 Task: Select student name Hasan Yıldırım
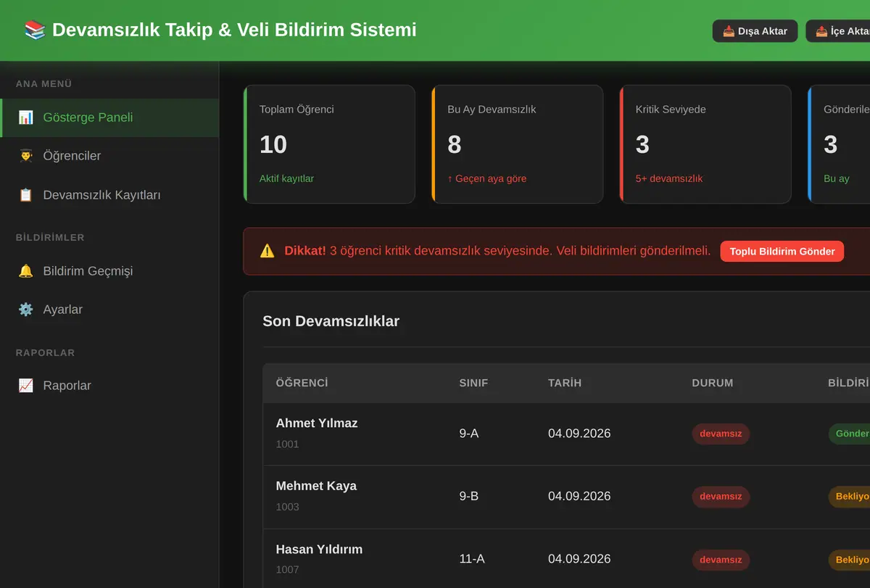pyautogui.click(x=319, y=550)
